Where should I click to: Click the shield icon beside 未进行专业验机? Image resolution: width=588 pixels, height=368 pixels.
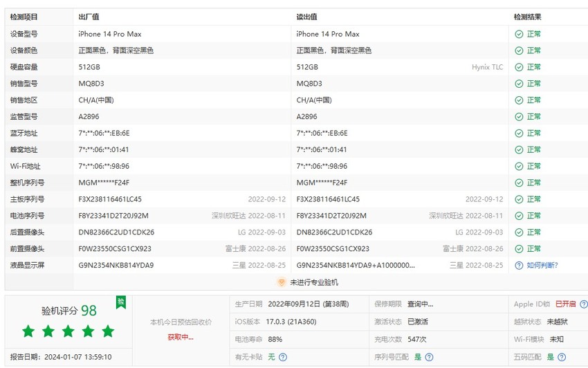click(x=282, y=282)
